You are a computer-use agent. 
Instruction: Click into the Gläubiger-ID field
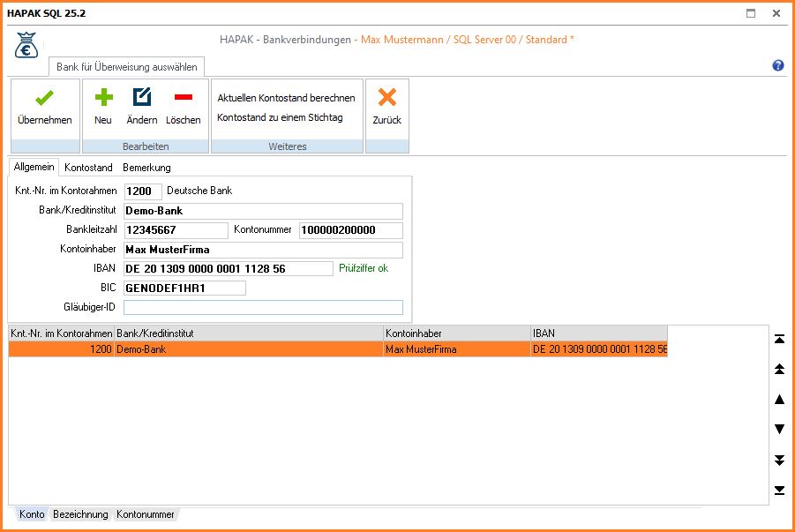click(x=263, y=308)
